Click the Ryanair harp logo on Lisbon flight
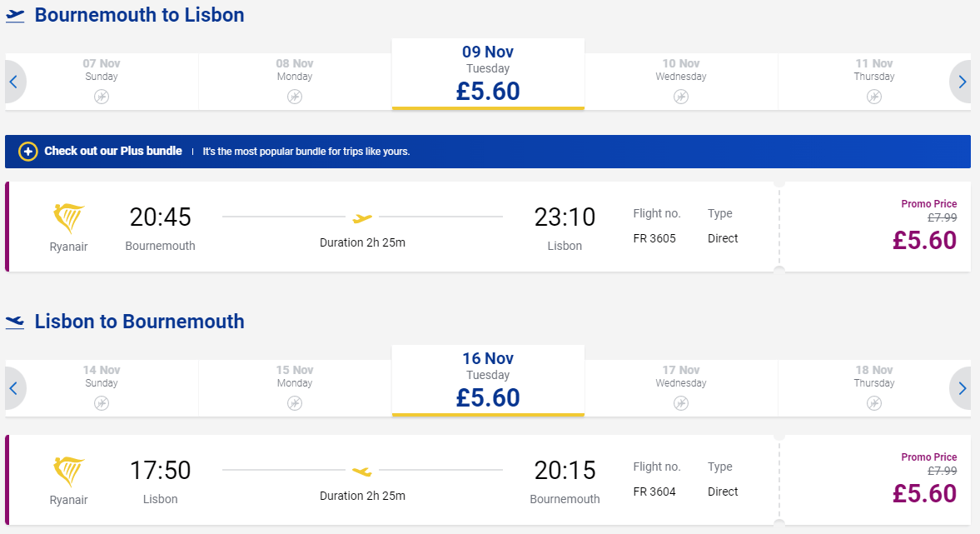The height and width of the screenshot is (534, 980). pos(69,472)
